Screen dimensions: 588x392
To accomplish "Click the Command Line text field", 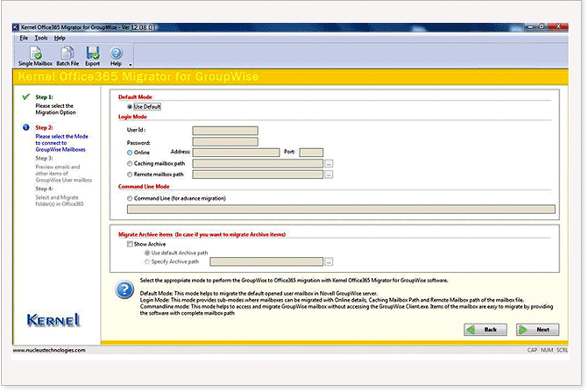I will point(341,210).
